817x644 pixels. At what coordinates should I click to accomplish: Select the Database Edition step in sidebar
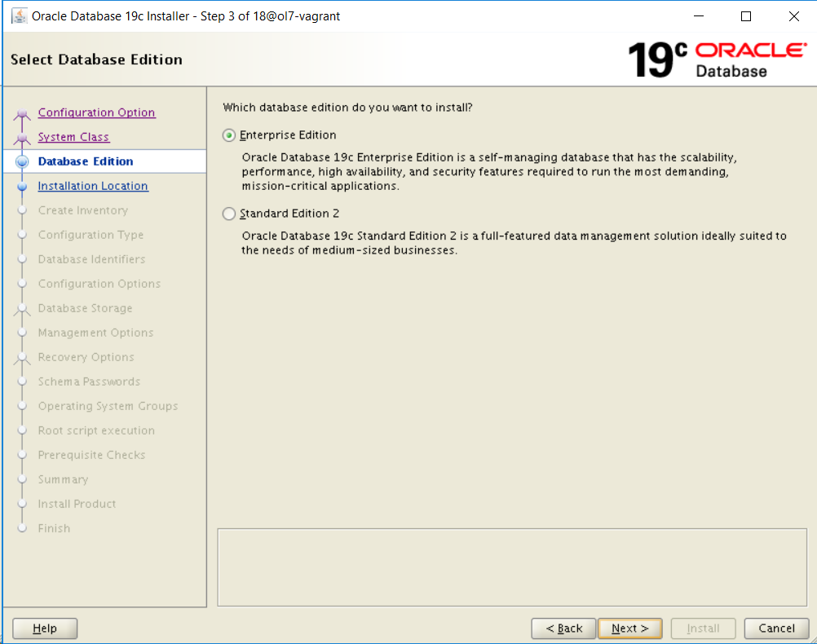(x=86, y=161)
